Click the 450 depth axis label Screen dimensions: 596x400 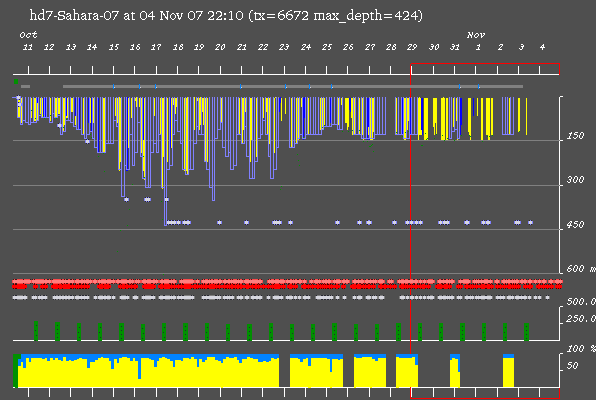575,224
